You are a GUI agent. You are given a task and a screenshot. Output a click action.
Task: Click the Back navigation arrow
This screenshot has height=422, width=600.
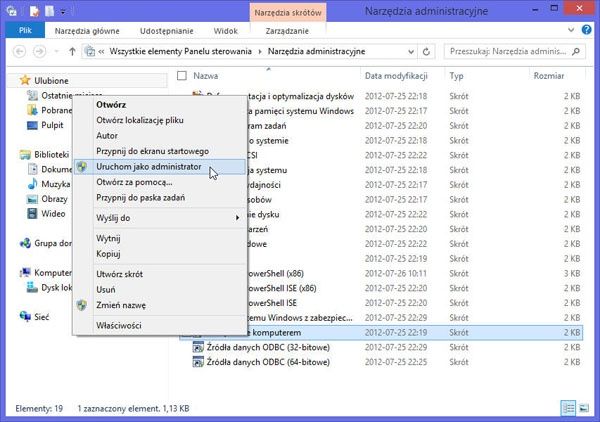(x=20, y=51)
